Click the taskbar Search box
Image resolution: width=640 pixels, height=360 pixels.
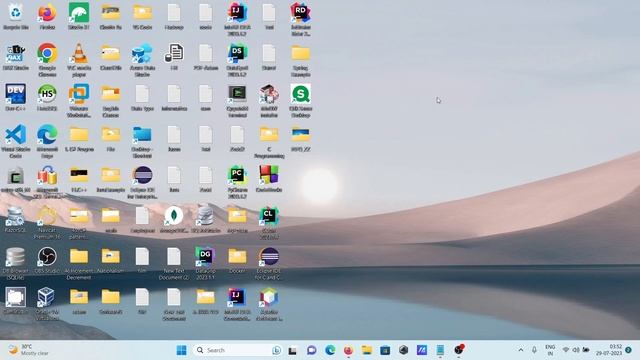pyautogui.click(x=238, y=350)
